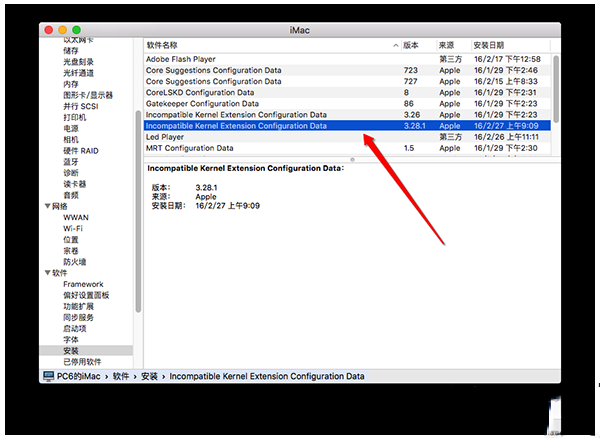The image size is (600, 439).
Task: Select the Led Player row
Action: (x=347, y=137)
